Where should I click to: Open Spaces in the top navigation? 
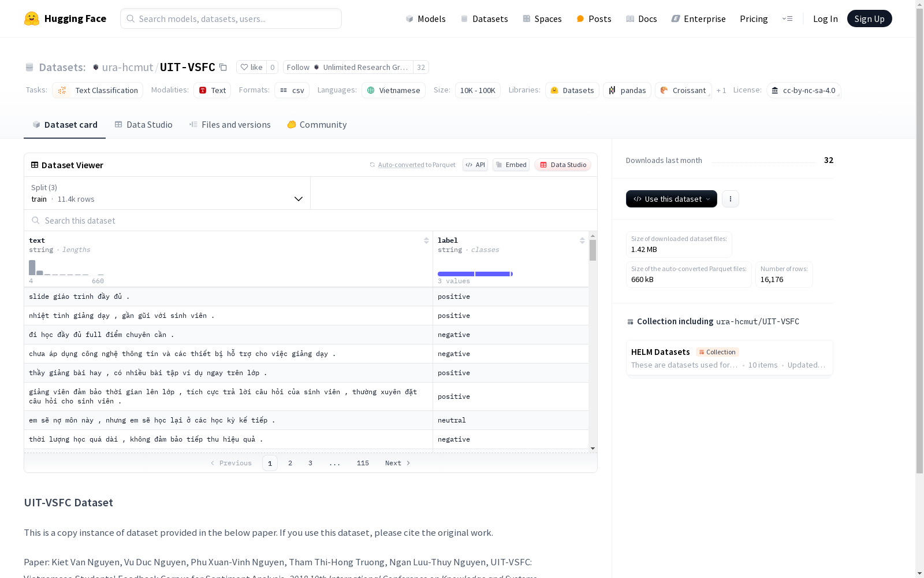542,18
